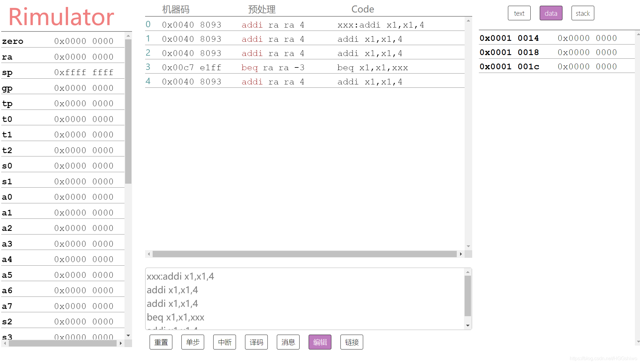This screenshot has height=364, width=640.
Task: Click the 中断 (interrupt) button
Action: point(224,342)
